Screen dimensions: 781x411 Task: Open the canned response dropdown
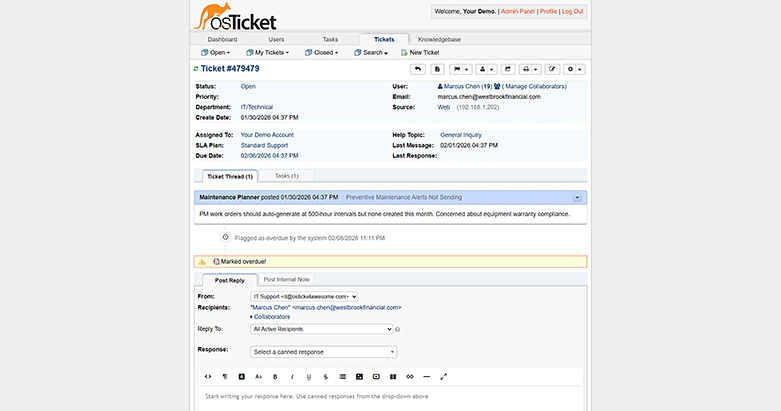tap(324, 352)
